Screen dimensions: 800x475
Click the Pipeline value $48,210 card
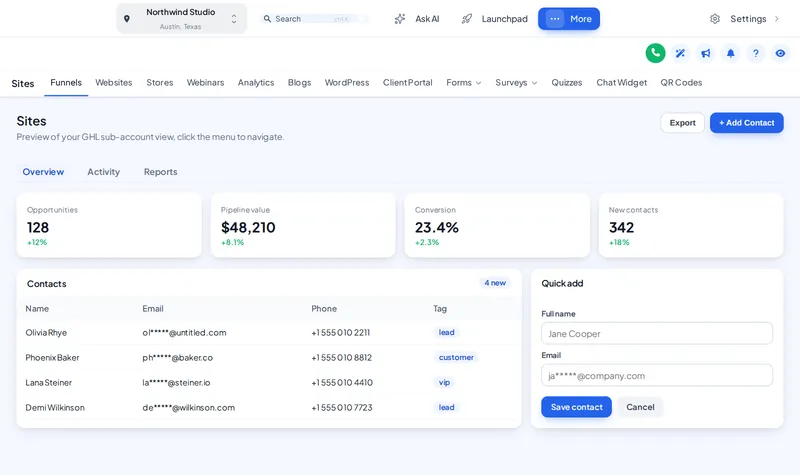[303, 225]
